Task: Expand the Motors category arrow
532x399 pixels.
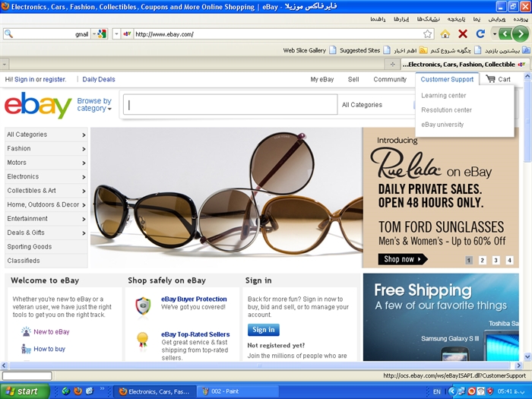Action: pyautogui.click(x=84, y=163)
